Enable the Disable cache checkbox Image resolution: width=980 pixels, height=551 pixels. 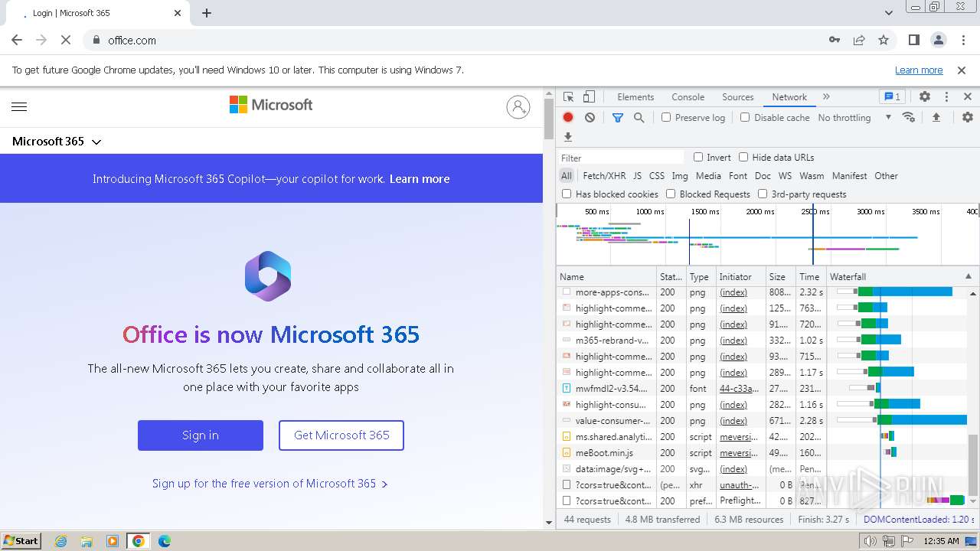(x=745, y=117)
